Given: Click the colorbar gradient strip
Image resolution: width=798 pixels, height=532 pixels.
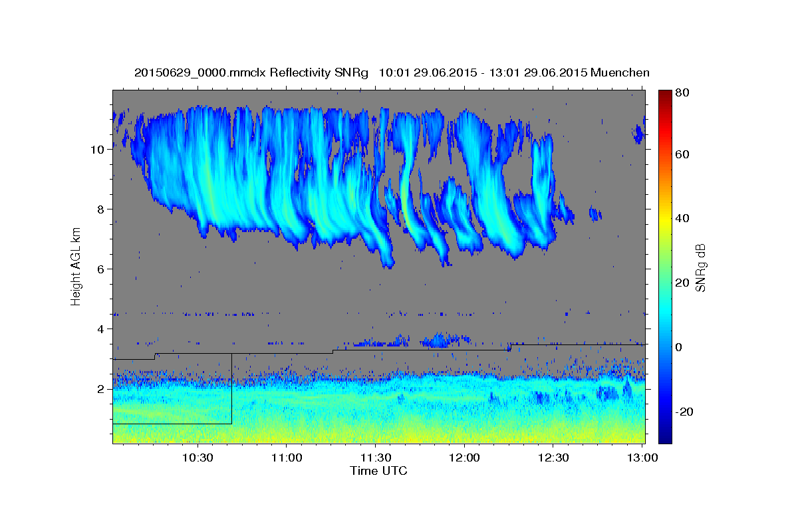Looking at the screenshot, I should point(665,267).
